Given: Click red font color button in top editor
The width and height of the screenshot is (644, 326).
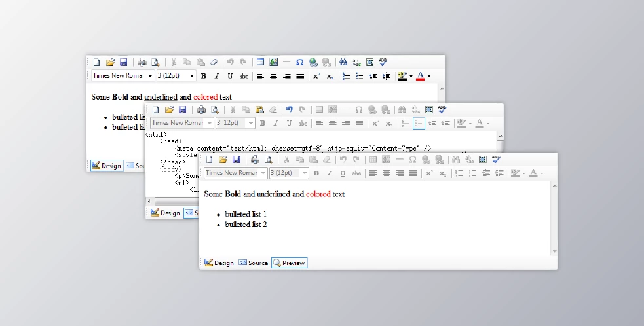Looking at the screenshot, I should (x=420, y=76).
